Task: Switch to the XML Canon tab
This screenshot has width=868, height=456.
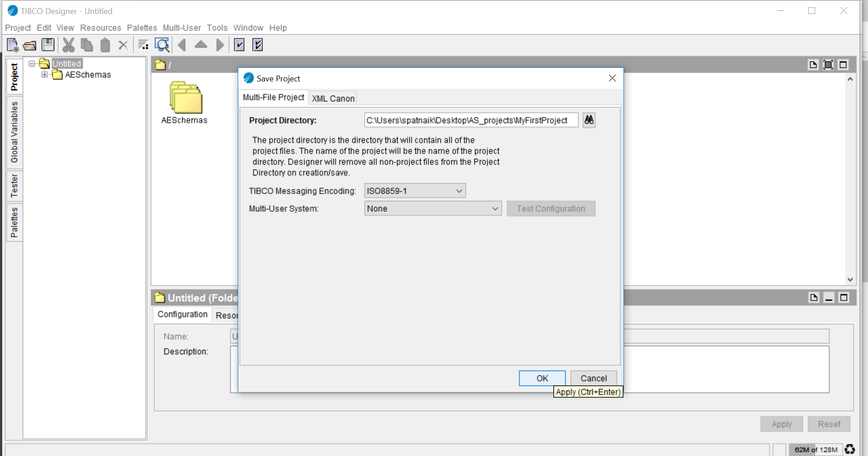Action: pyautogui.click(x=333, y=98)
